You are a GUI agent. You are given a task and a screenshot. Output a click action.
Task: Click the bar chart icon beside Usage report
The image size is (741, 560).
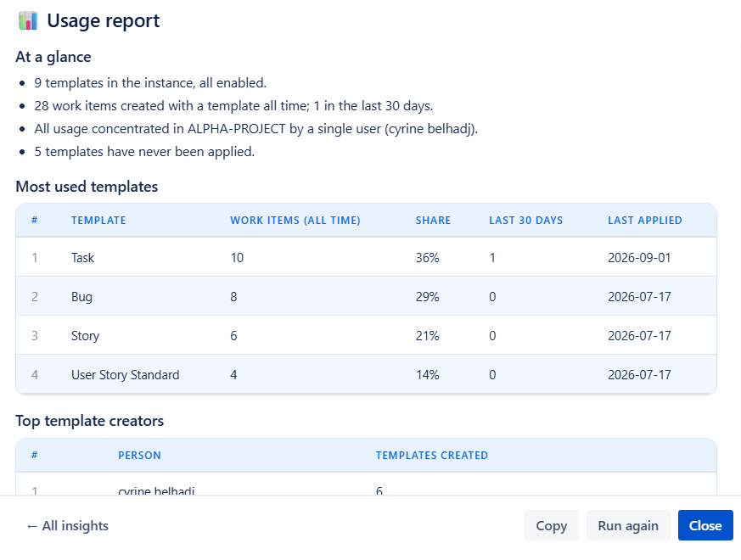28,21
